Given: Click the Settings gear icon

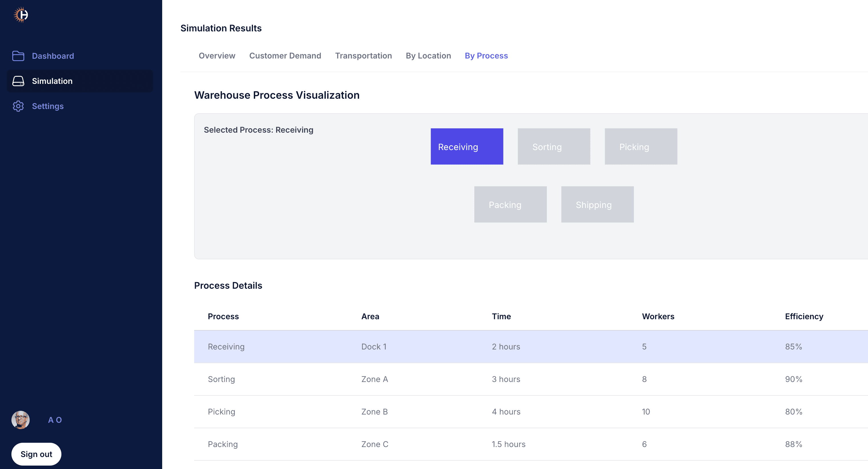Looking at the screenshot, I should 18,106.
